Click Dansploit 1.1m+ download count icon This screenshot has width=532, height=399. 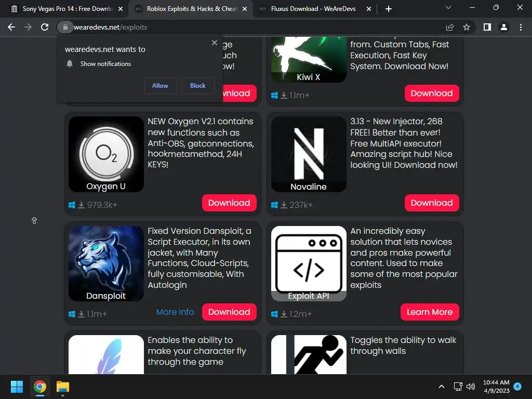82,314
